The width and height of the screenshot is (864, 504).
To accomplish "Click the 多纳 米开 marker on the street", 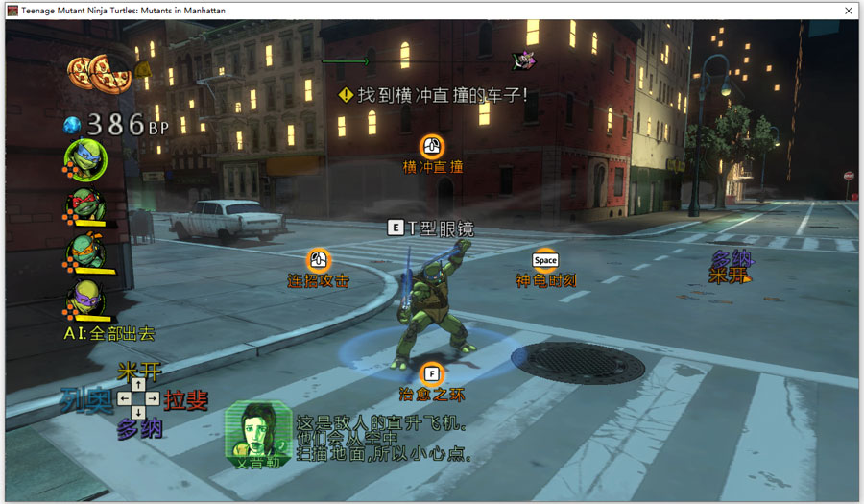I will coord(731,267).
